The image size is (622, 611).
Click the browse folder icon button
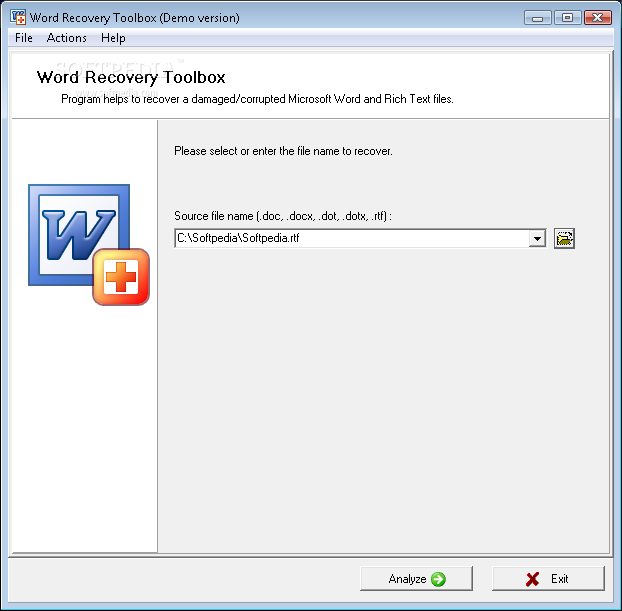tap(564, 238)
